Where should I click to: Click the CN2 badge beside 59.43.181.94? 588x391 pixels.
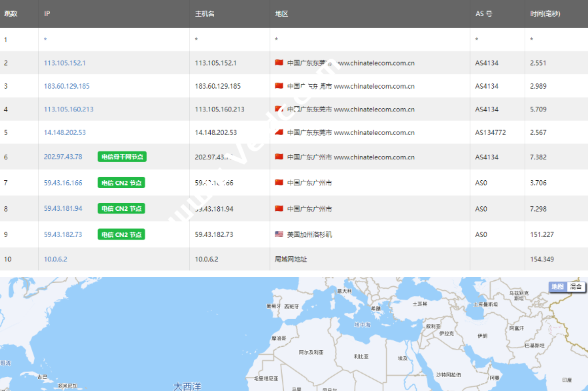[x=121, y=209]
